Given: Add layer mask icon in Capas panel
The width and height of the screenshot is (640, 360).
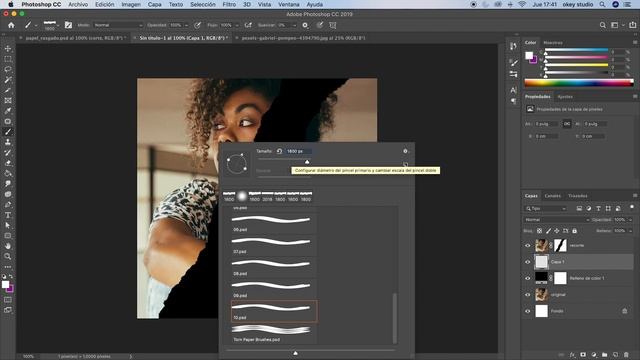Looking at the screenshot, I should pos(583,355).
